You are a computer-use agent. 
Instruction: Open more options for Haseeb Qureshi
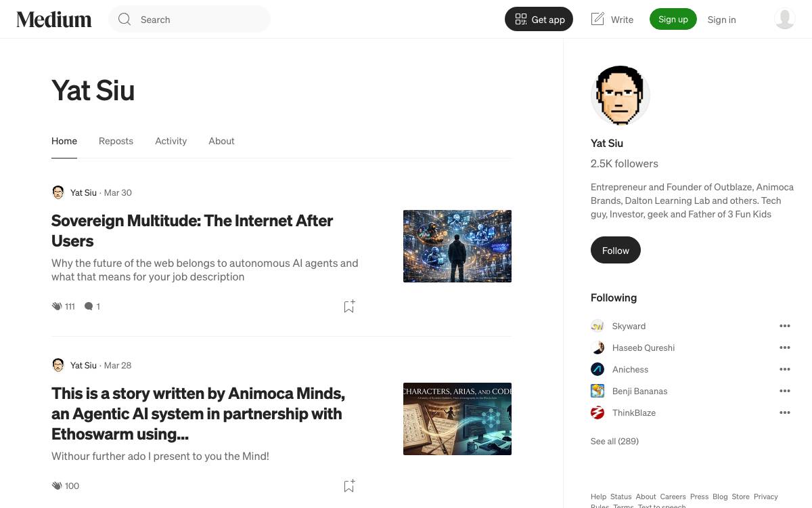coord(785,347)
